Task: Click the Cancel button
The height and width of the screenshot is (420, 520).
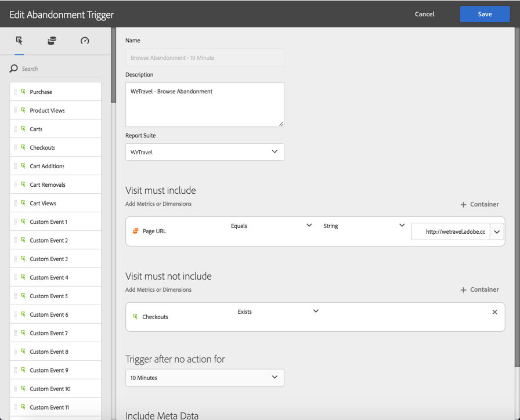Action: [424, 14]
